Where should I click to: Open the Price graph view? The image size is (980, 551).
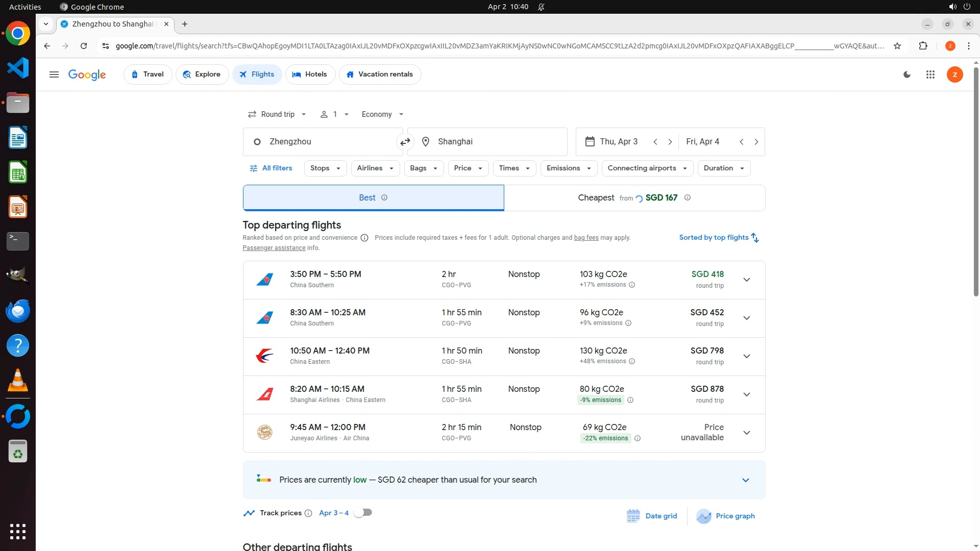[725, 516]
